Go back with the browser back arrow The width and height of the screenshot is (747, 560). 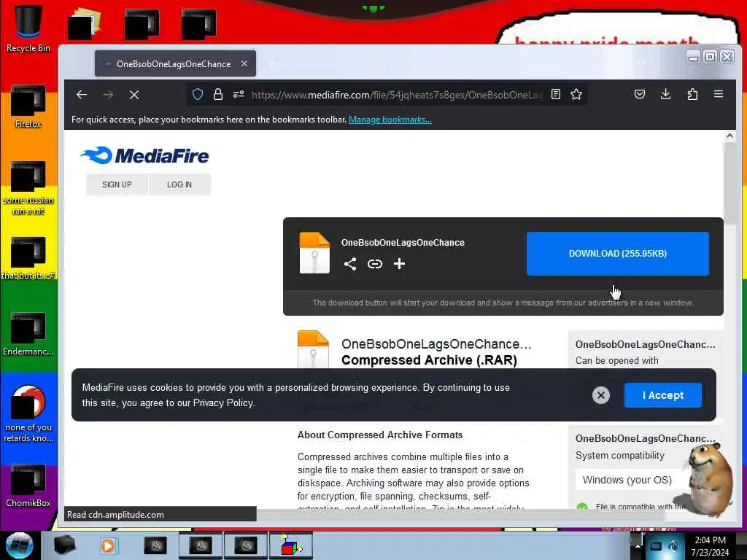click(82, 95)
